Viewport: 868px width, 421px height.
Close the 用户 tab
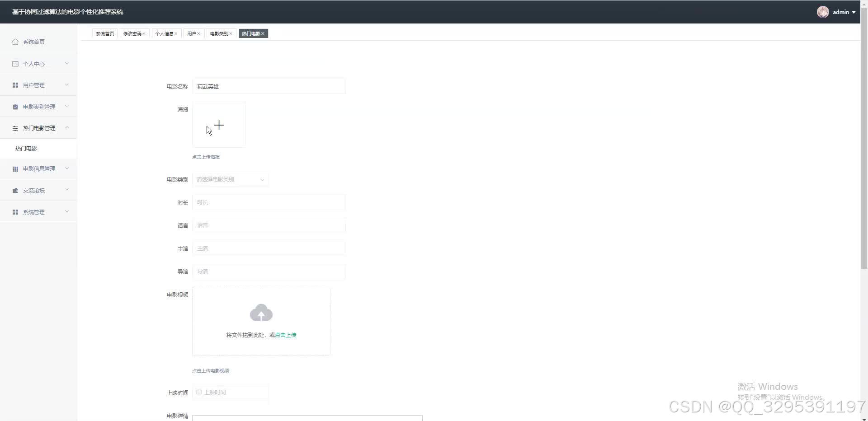(198, 33)
